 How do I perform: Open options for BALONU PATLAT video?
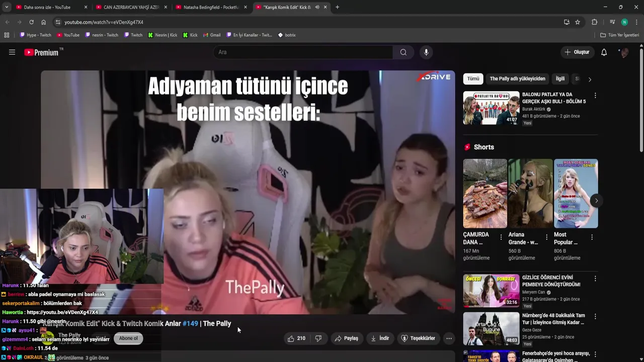coord(595,96)
